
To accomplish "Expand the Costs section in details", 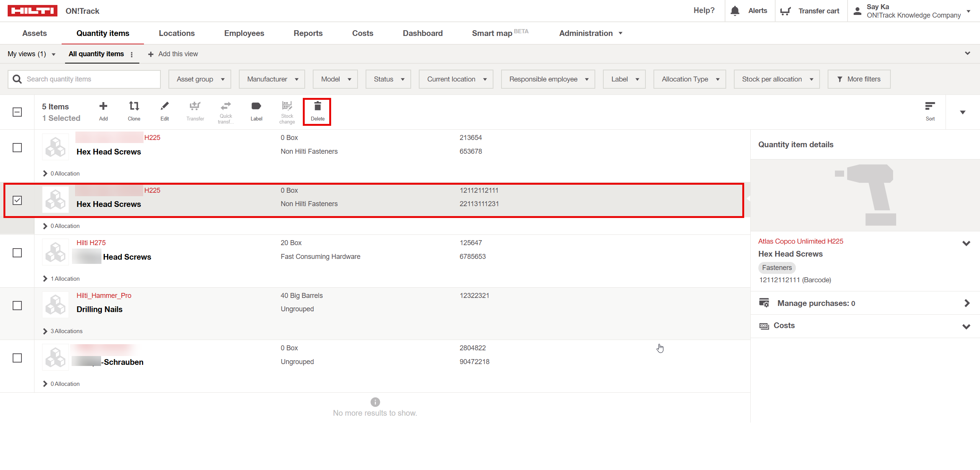I will (966, 326).
